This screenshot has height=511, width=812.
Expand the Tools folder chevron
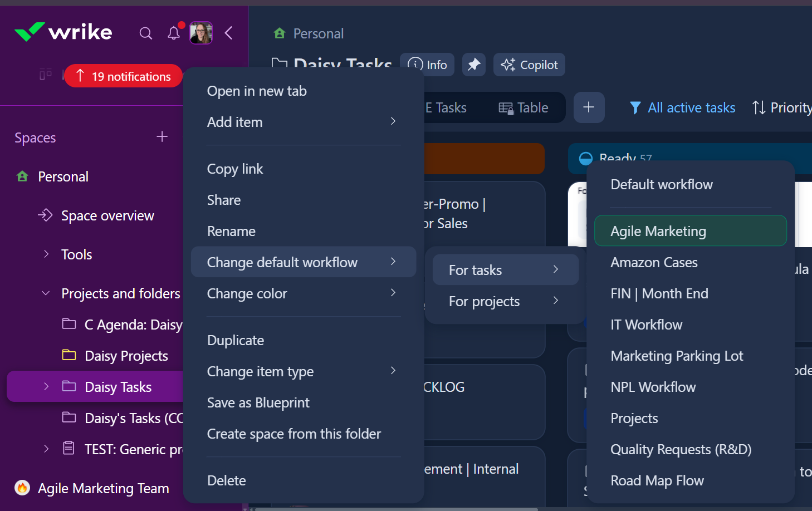coord(46,254)
